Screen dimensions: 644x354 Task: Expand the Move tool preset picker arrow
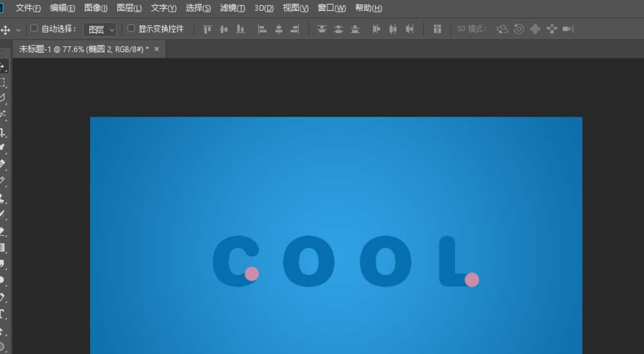point(18,30)
